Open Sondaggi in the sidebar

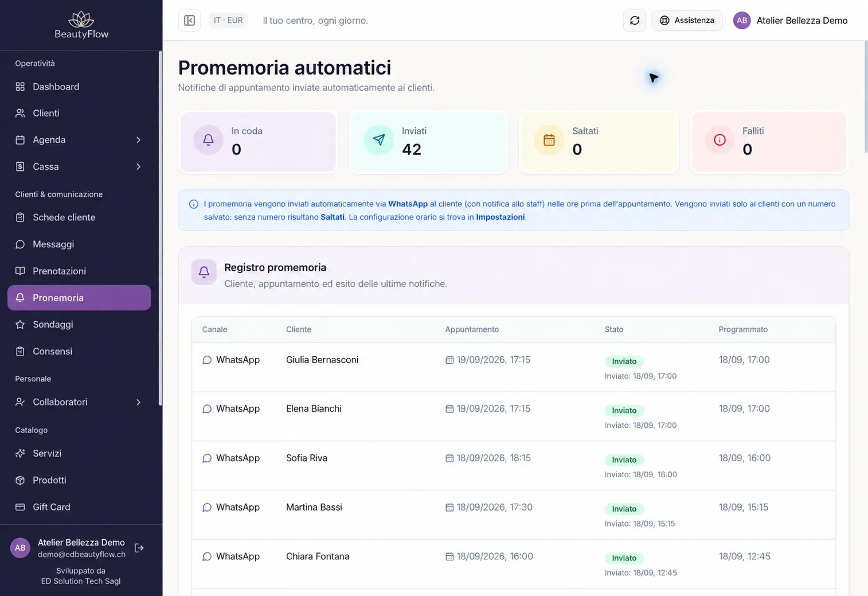[x=79, y=325]
